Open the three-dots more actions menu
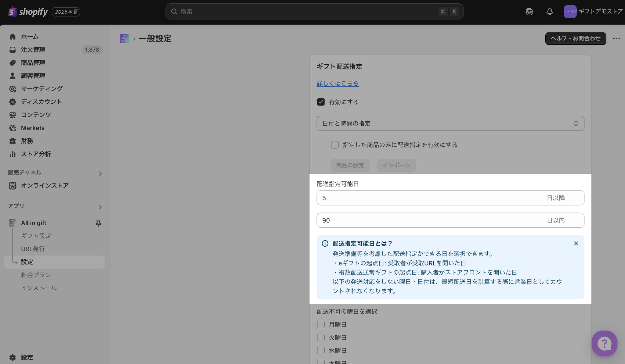The image size is (625, 364). pos(616,38)
